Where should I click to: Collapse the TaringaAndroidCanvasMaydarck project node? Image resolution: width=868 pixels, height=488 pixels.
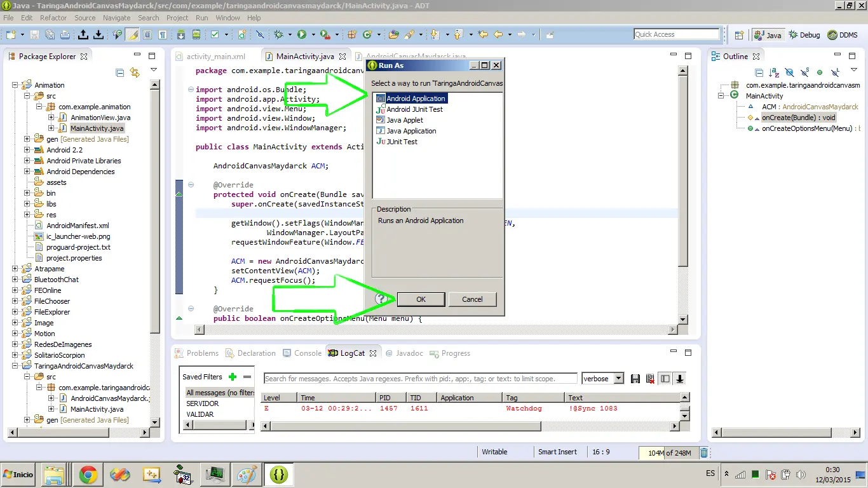[16, 366]
